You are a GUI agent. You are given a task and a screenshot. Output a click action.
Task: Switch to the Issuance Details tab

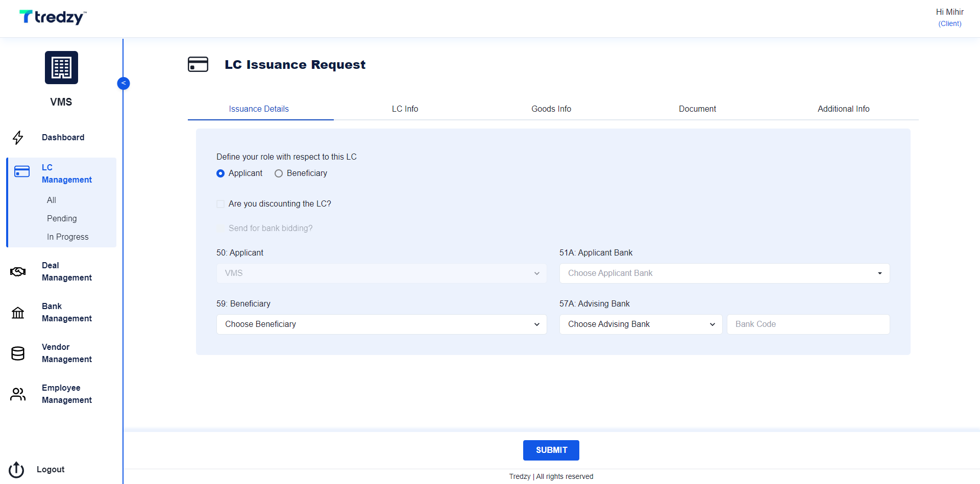click(259, 109)
